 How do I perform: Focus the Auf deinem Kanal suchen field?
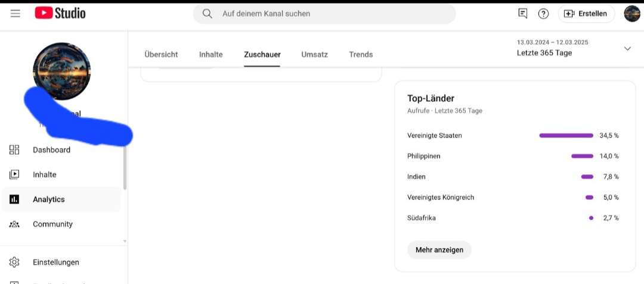tap(324, 14)
